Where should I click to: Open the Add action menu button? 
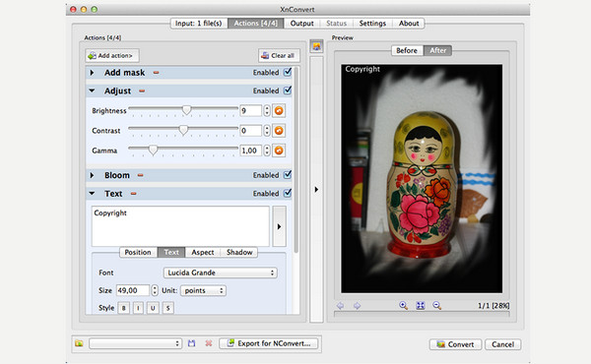(x=112, y=56)
